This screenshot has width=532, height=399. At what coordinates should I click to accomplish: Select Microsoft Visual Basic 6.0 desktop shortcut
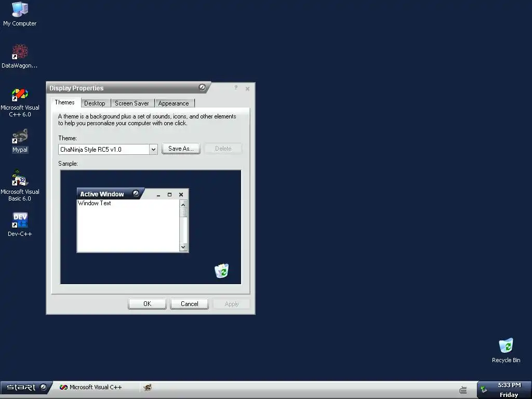click(20, 185)
